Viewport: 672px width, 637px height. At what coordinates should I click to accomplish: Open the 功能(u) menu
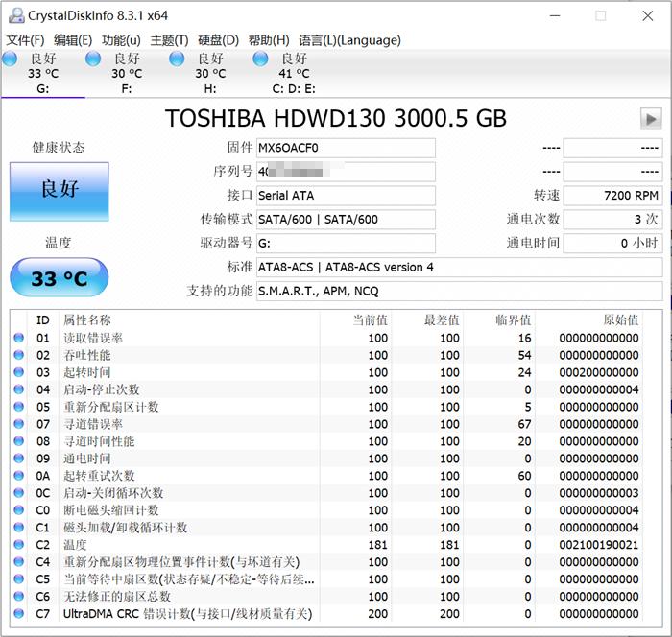[x=121, y=40]
